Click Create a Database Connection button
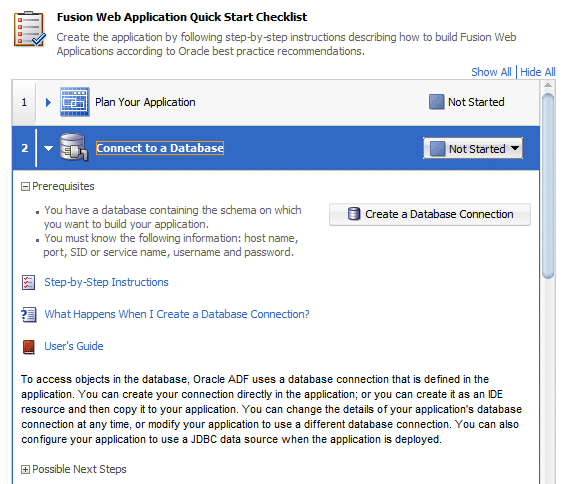 430,214
